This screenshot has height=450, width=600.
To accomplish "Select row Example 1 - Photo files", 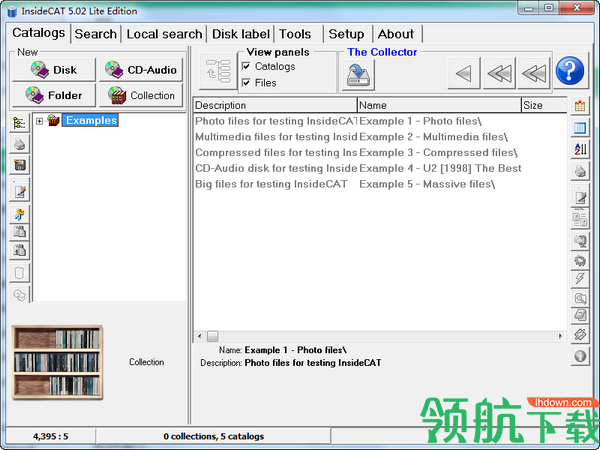I will (380, 121).
